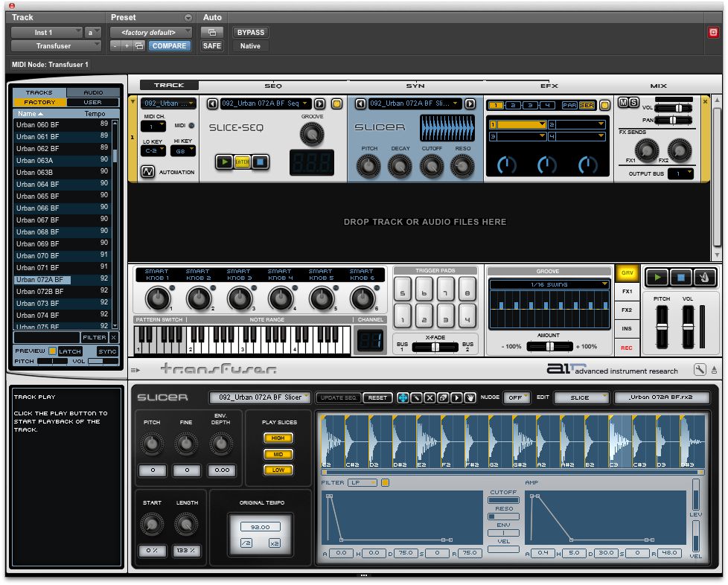This screenshot has height=585, width=728.
Task: Select the move tool in the Slicer editor
Action: click(403, 398)
